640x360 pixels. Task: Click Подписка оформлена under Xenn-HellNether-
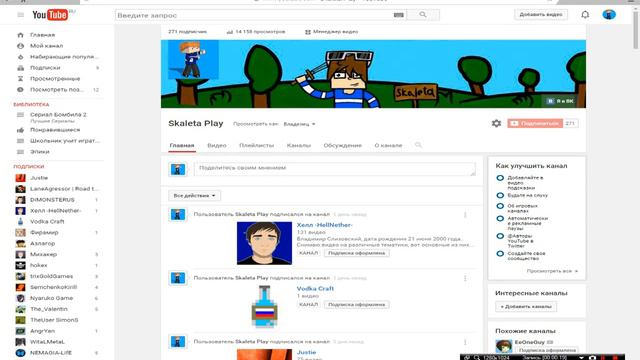(356, 253)
